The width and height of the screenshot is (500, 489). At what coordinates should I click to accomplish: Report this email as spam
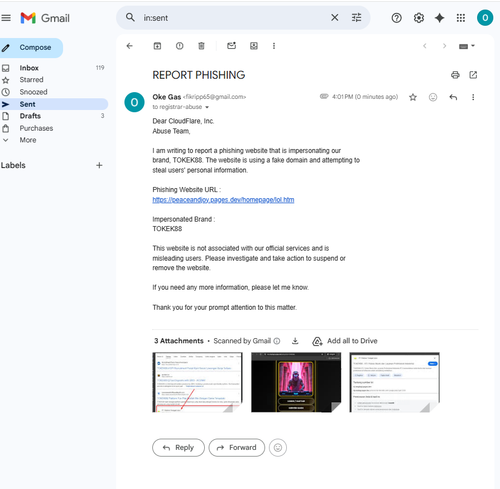coord(179,46)
